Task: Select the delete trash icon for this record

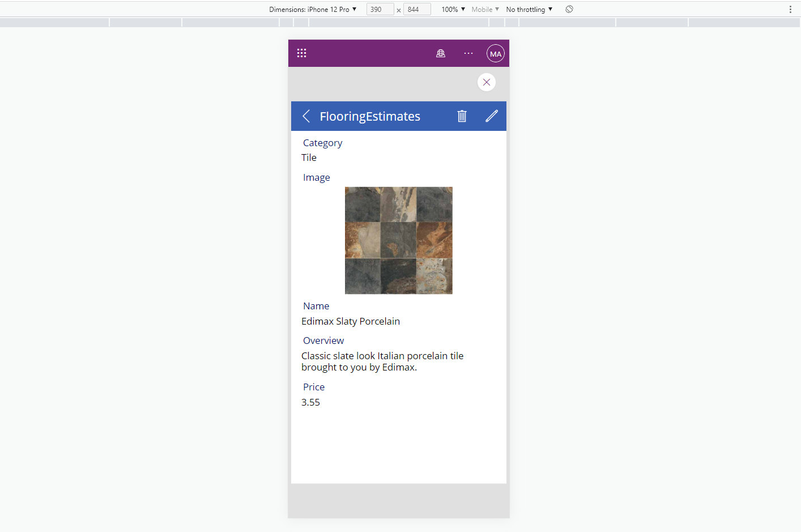Action: pos(462,116)
